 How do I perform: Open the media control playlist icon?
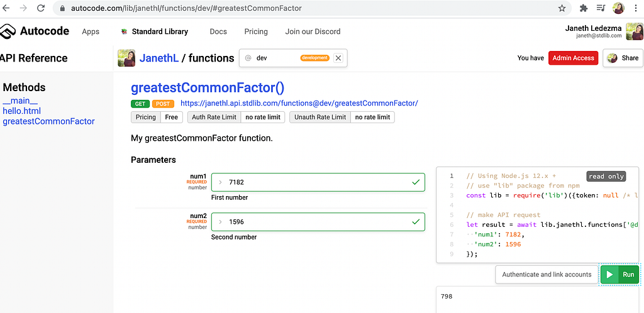click(601, 8)
